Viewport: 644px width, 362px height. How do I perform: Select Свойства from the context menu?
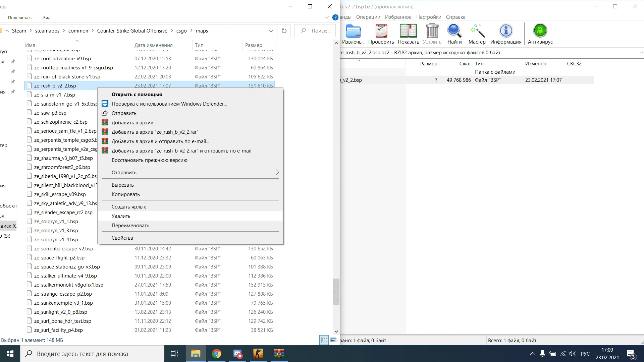coord(122,238)
